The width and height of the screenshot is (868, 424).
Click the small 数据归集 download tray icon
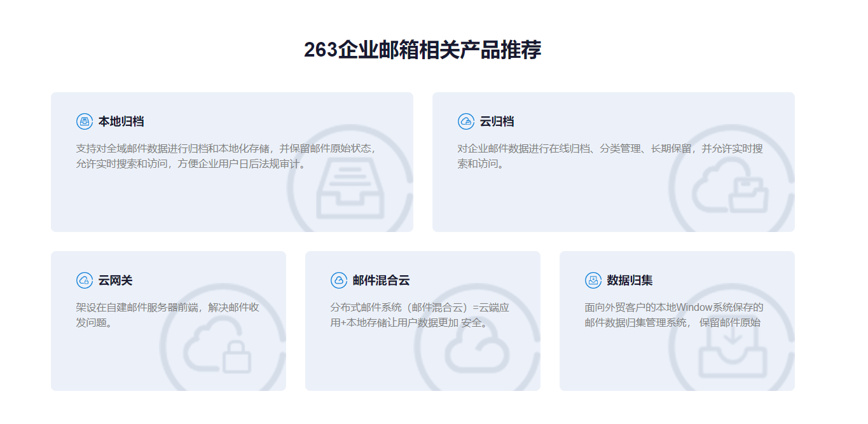click(x=593, y=280)
